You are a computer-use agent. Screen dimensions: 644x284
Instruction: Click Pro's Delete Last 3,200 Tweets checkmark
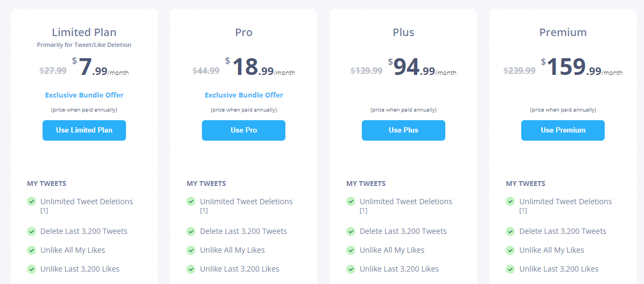pyautogui.click(x=191, y=231)
